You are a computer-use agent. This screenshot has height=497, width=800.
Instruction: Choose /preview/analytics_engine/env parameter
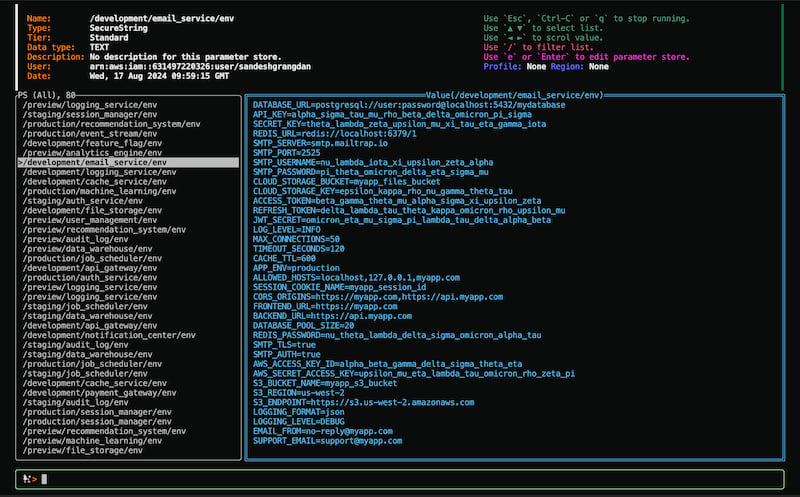click(x=92, y=153)
